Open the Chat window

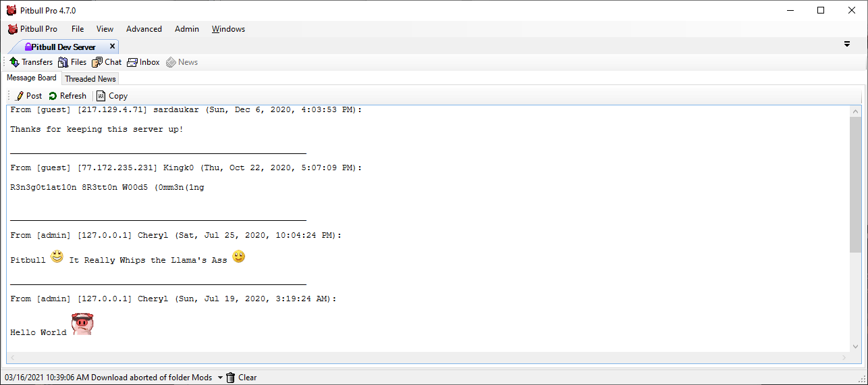(x=107, y=62)
